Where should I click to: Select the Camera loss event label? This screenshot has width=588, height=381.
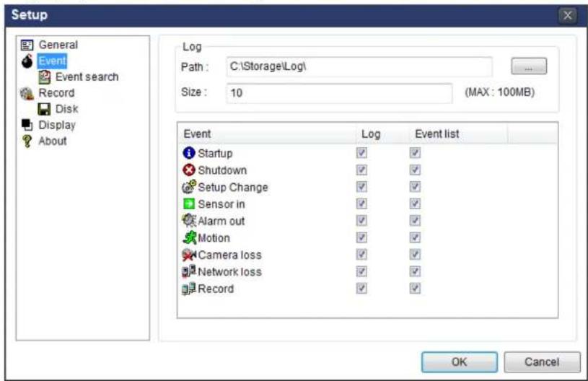[229, 255]
